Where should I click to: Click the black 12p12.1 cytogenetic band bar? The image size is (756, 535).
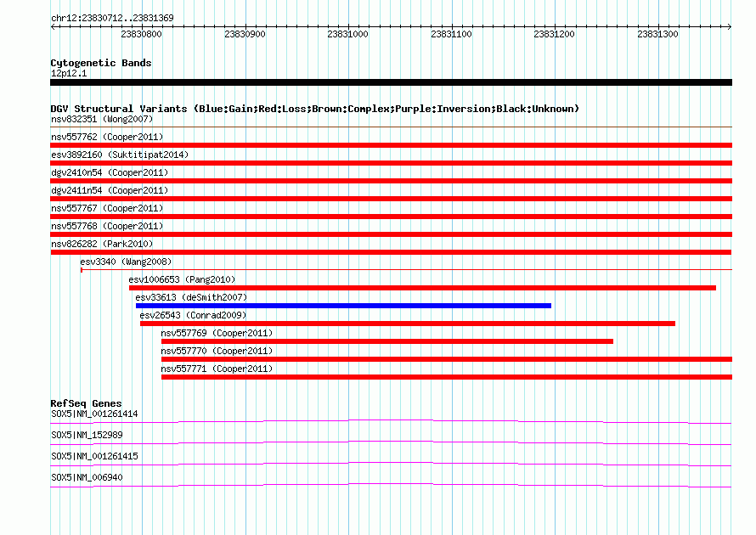[x=391, y=82]
